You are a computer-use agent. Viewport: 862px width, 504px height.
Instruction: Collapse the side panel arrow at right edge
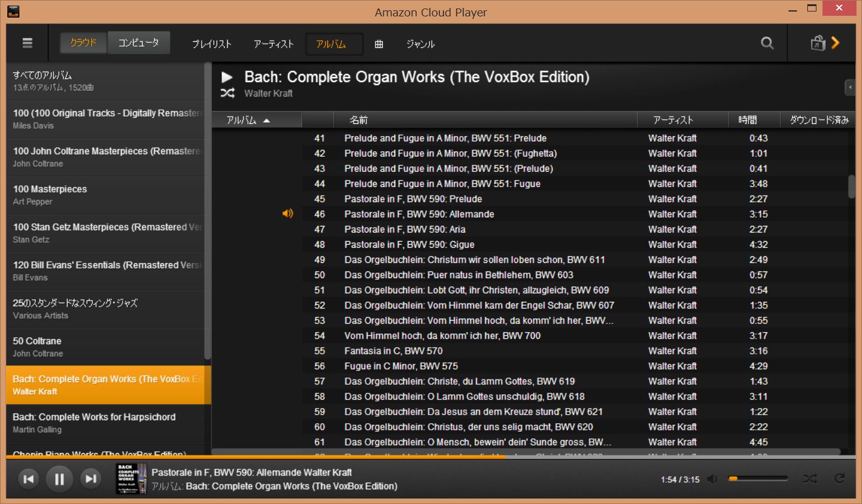click(x=850, y=87)
